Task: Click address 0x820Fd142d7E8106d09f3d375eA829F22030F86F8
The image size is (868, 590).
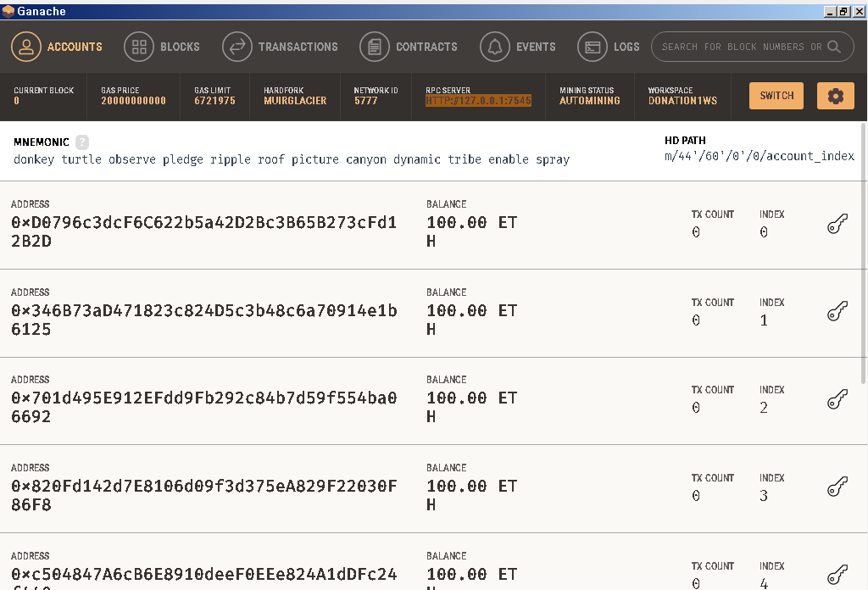Action: 203,495
